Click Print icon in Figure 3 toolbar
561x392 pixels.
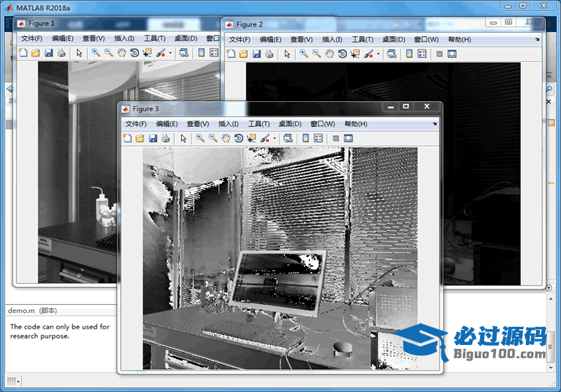(x=166, y=138)
